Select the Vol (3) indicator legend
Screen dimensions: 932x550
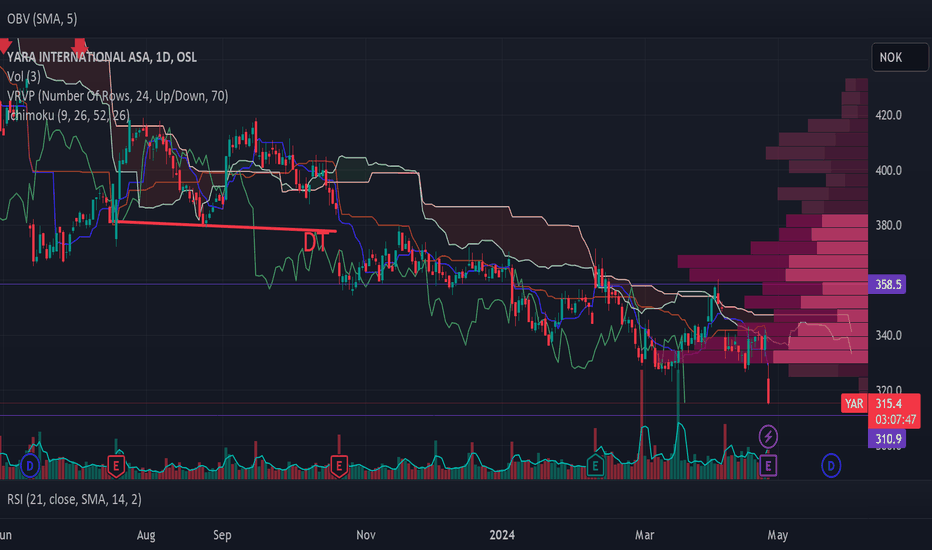(24, 76)
